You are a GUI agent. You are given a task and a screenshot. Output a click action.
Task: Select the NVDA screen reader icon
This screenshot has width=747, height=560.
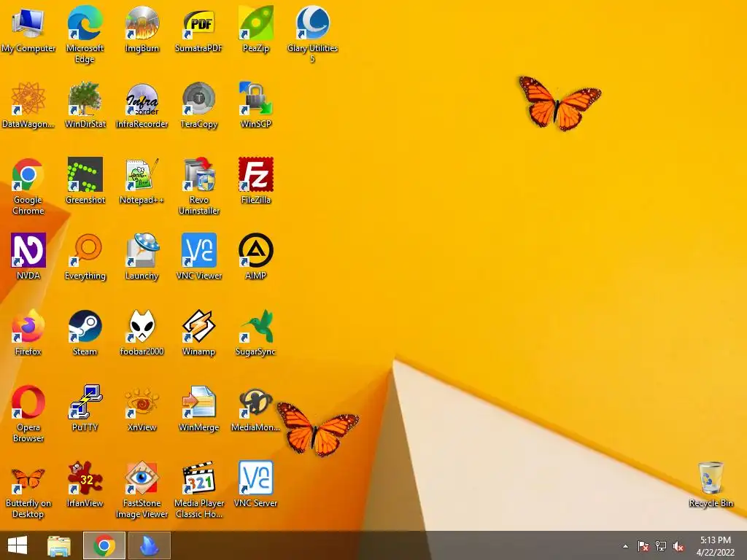(x=28, y=251)
